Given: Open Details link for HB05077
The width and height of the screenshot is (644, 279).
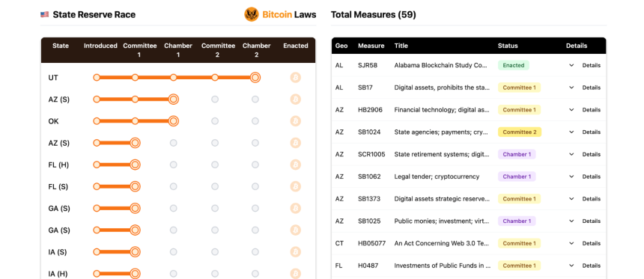Looking at the screenshot, I should point(591,243).
